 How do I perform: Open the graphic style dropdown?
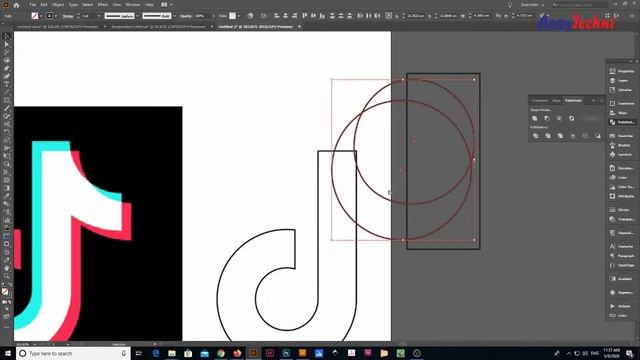239,16
